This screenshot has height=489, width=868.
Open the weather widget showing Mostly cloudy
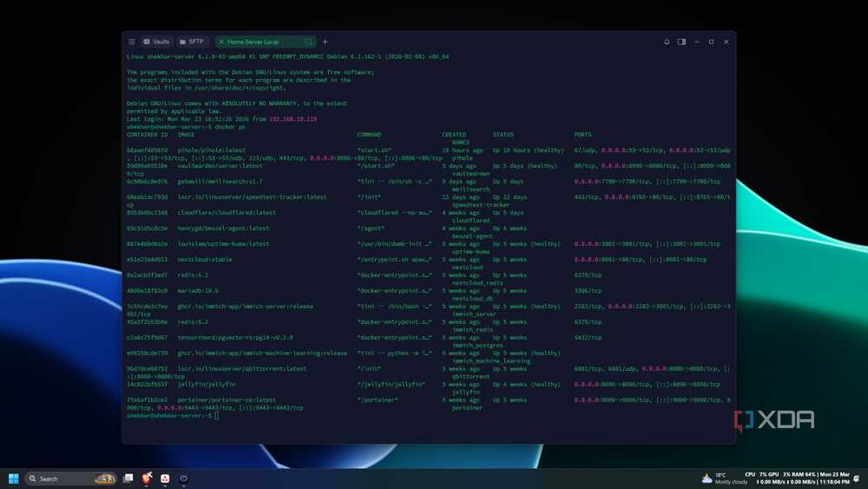[x=725, y=479]
